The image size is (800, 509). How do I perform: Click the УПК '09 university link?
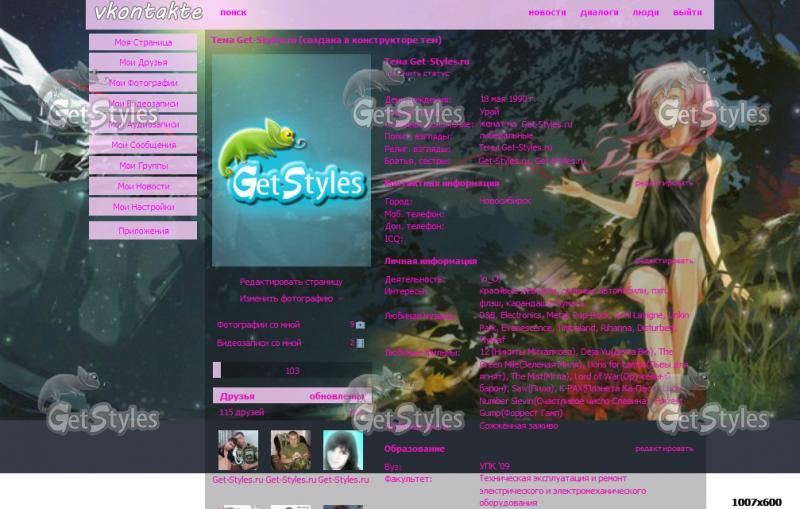pyautogui.click(x=494, y=466)
